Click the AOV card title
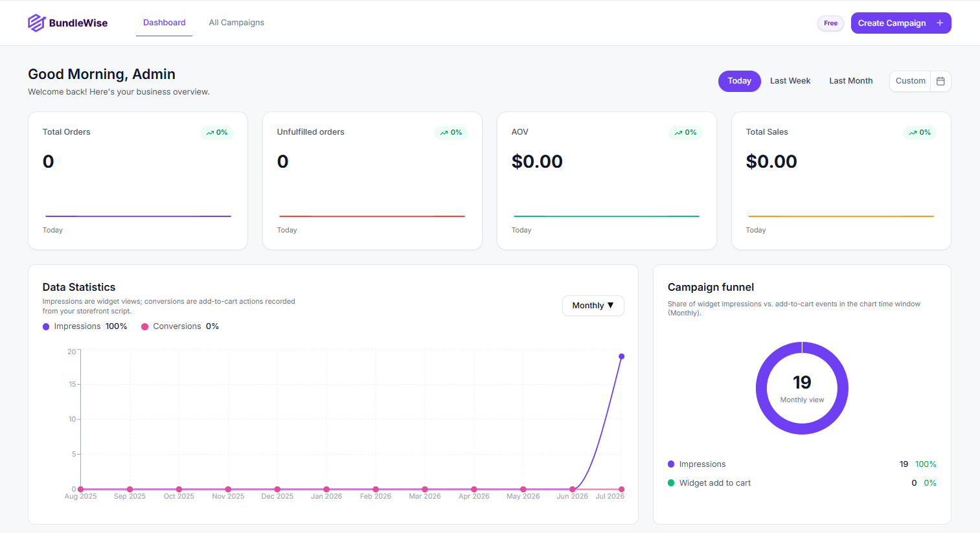This screenshot has width=980, height=533. [520, 132]
